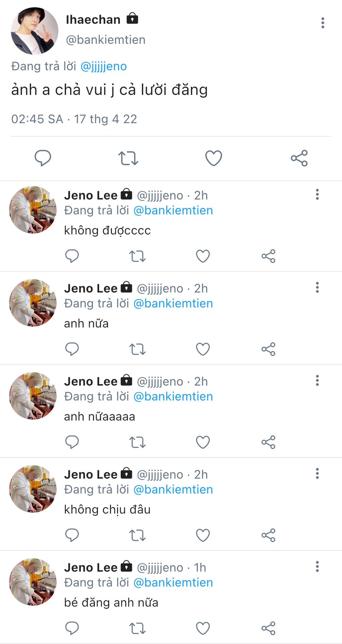
Task: Open options menu for "không đượcccc" reply
Action: click(317, 195)
